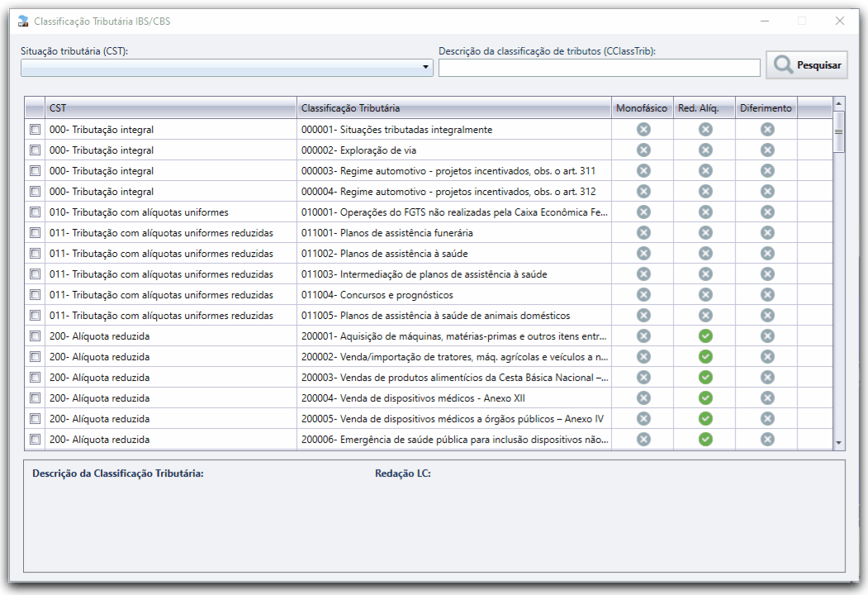Focus the Descrição da classificação de tributos field
The width and height of the screenshot is (868, 595).
(599, 68)
